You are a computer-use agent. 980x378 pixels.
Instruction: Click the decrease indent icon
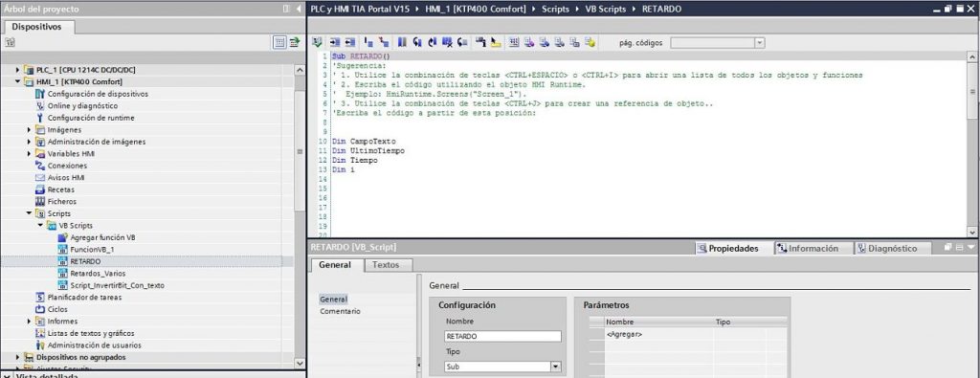point(350,42)
